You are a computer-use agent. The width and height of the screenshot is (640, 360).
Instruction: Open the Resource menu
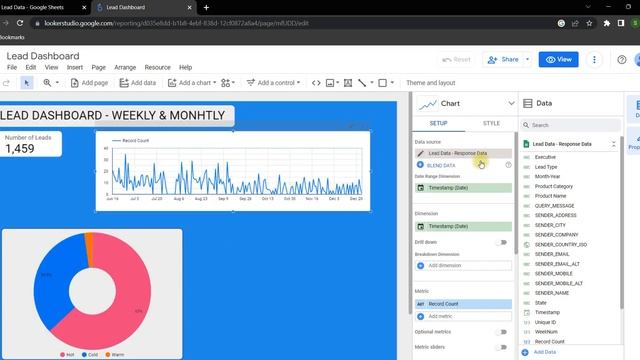click(x=158, y=67)
